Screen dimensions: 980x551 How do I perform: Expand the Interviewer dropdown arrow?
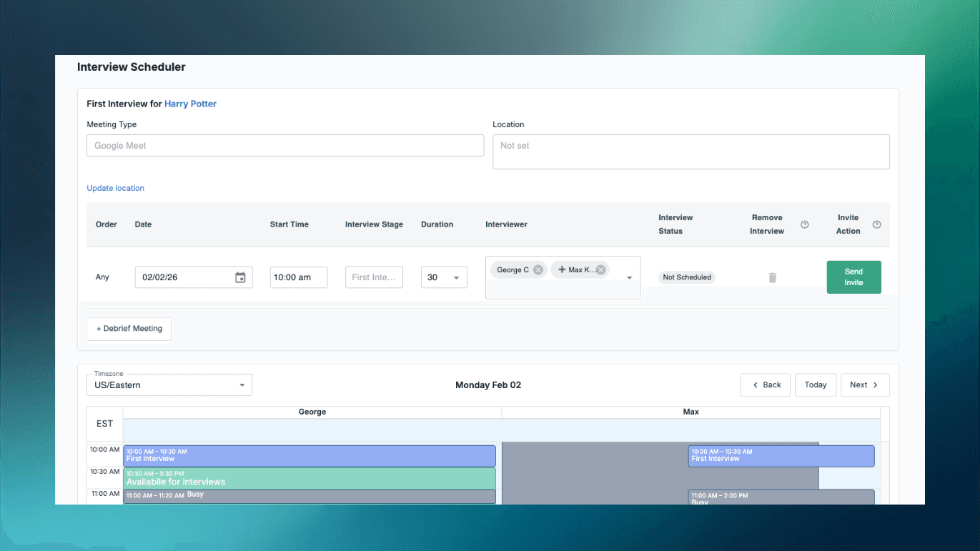click(630, 278)
